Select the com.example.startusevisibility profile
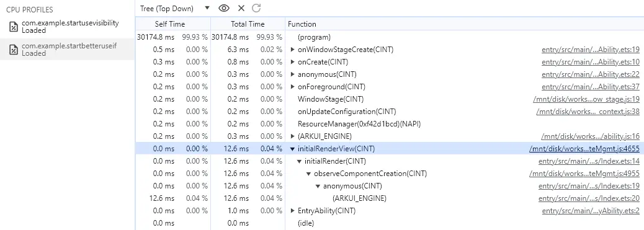 [67, 27]
